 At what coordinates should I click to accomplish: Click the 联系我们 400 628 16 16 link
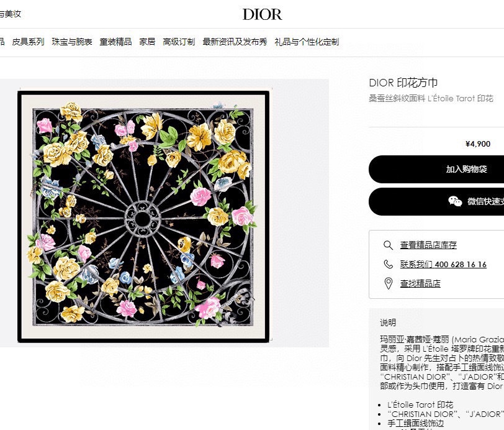click(443, 265)
